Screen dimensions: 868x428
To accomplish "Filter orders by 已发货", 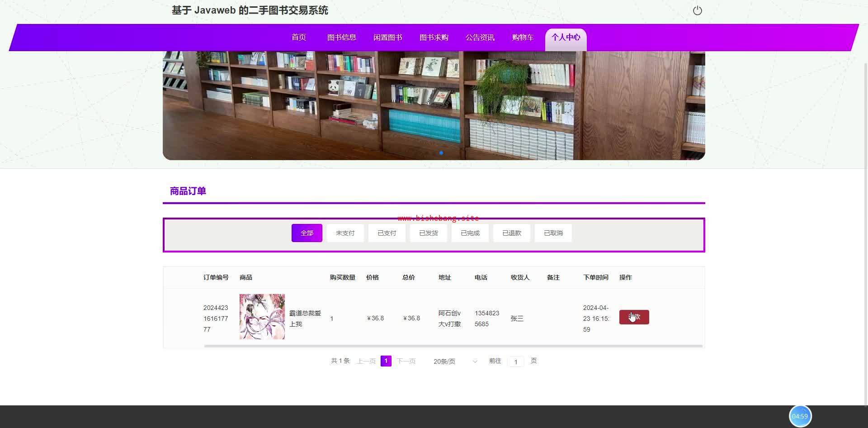I will tap(429, 233).
